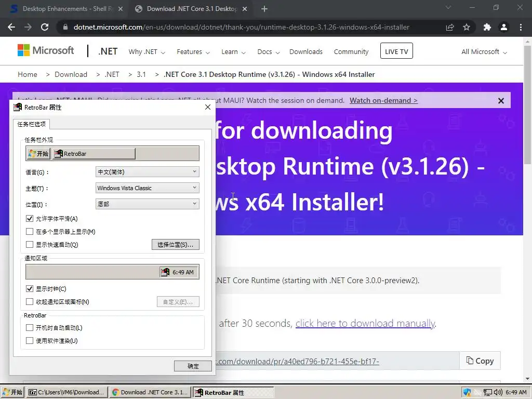This screenshot has height=399, width=532.
Task: Click the Copy button for download link
Action: (x=480, y=361)
